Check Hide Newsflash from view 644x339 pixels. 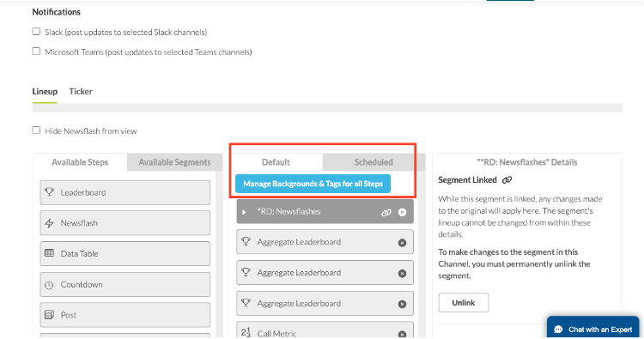[37, 130]
